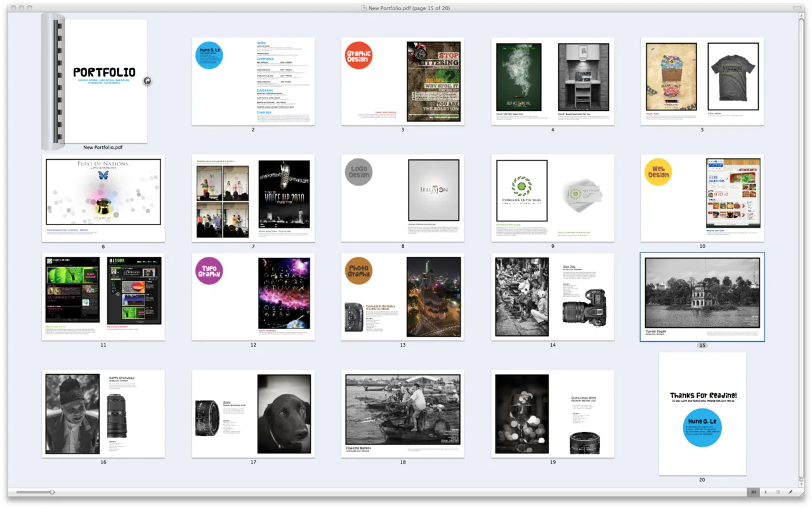Click page number label "13"

pos(403,346)
